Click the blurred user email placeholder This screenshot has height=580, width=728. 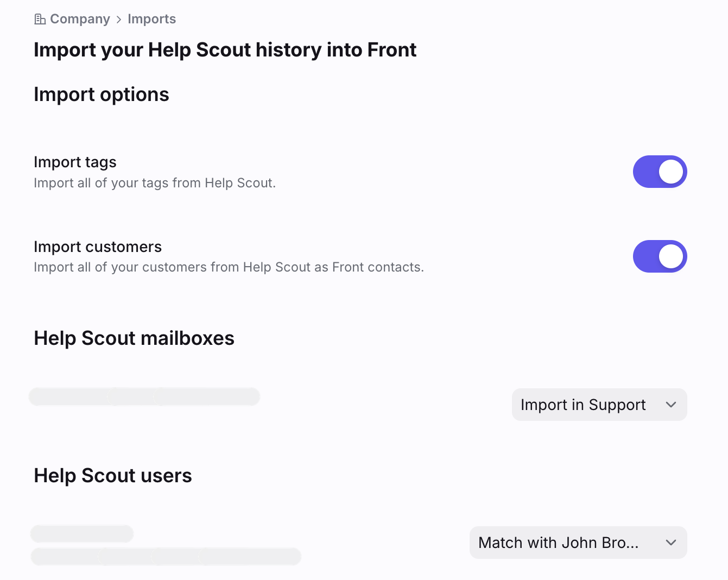click(x=166, y=556)
